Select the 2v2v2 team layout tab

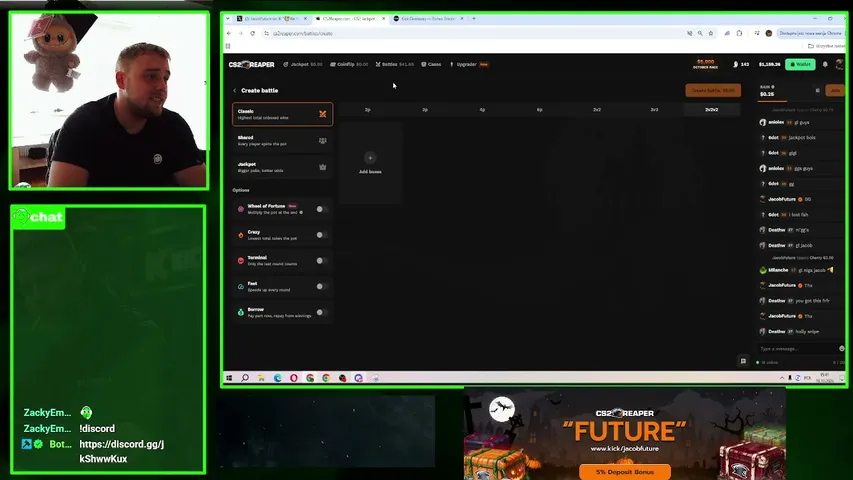pyautogui.click(x=712, y=110)
